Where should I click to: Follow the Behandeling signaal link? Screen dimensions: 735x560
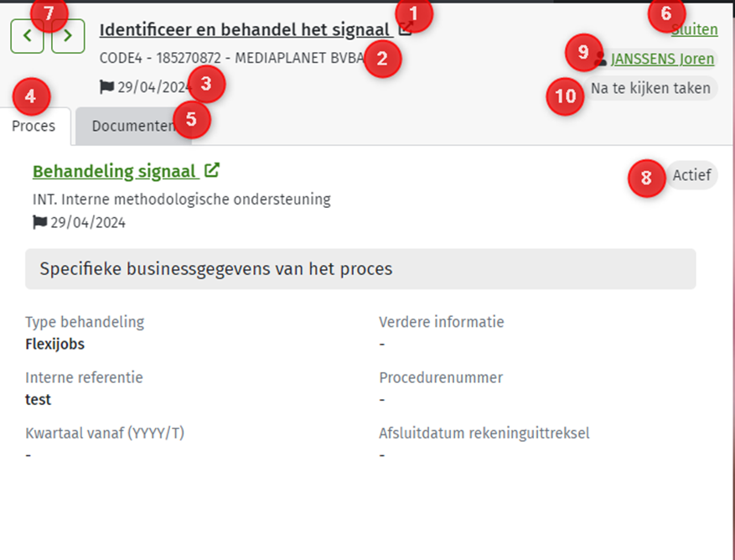coord(116,171)
